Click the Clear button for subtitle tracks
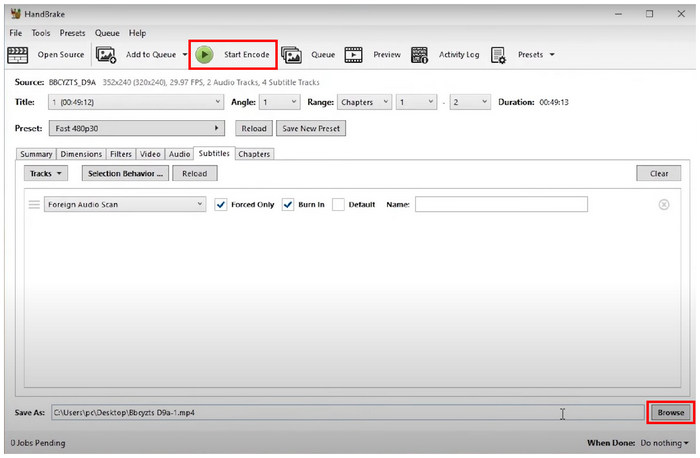Screen dimensions: 700x458 pos(659,174)
